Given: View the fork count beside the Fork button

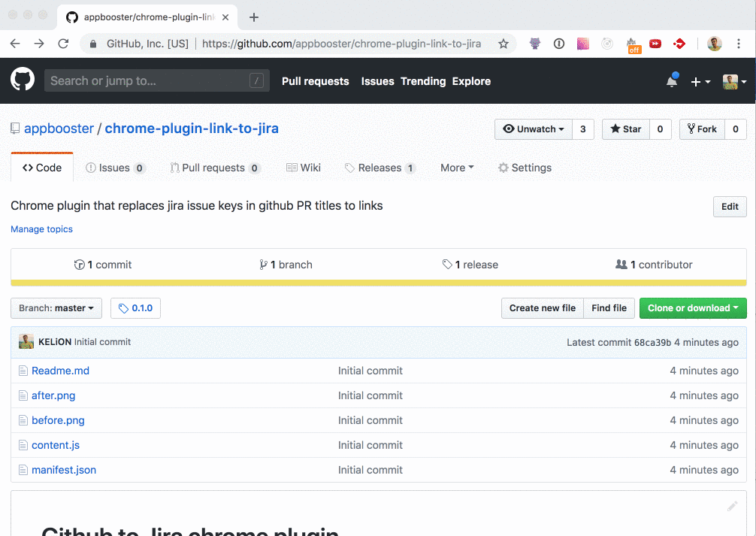Looking at the screenshot, I should pos(736,129).
